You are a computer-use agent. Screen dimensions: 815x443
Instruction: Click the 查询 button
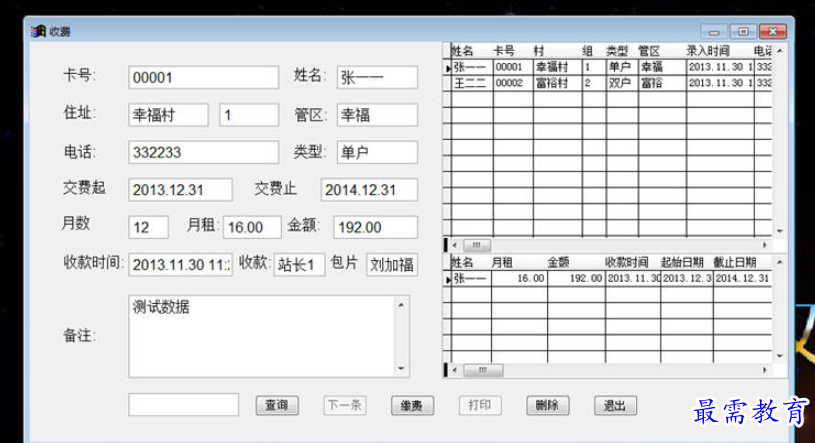point(277,406)
